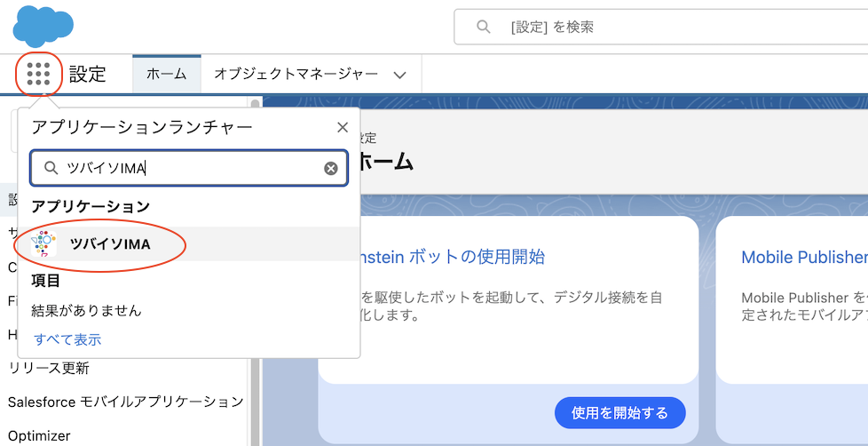Select リリース更新 in the sidebar
This screenshot has height=446, width=868.
[49, 368]
